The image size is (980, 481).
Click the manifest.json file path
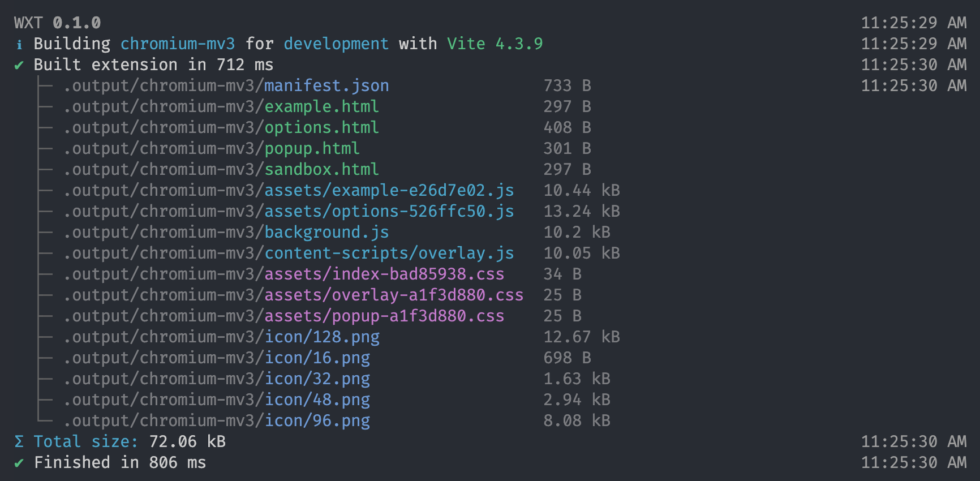(x=226, y=85)
